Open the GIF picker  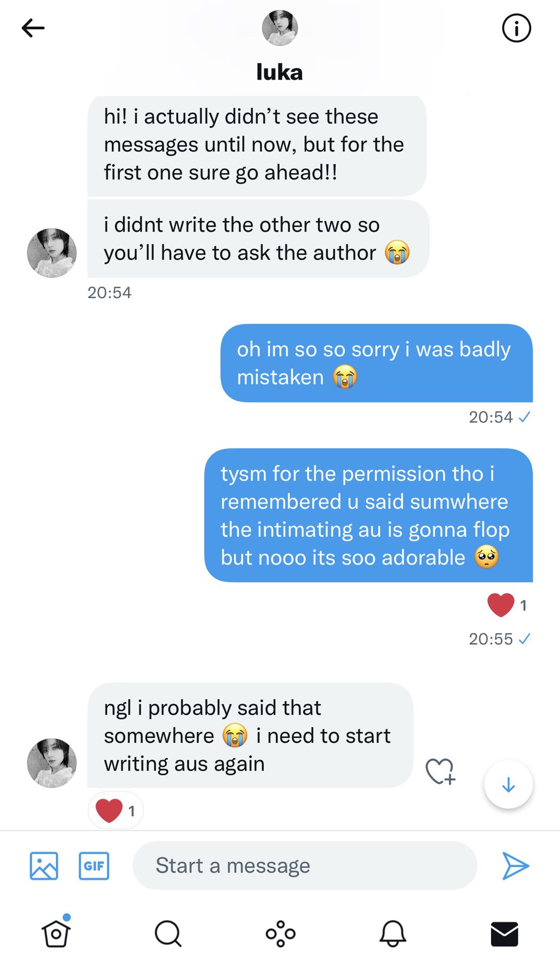click(94, 866)
